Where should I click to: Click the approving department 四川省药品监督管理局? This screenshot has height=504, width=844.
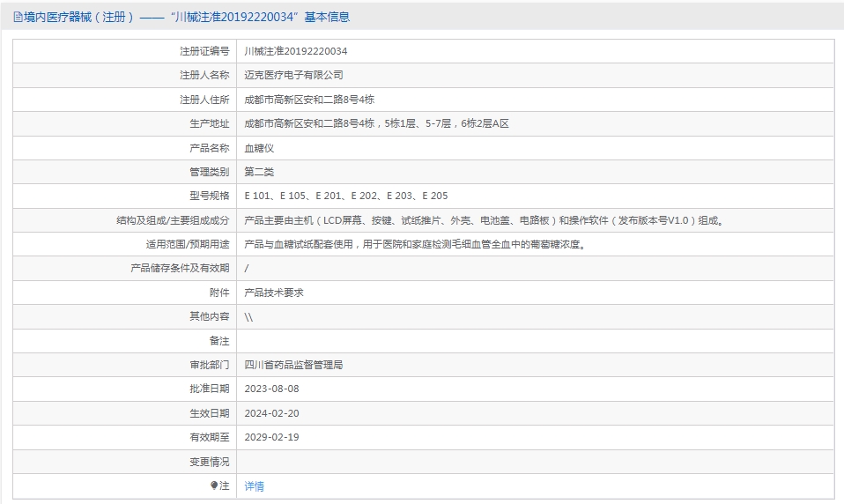(293, 365)
